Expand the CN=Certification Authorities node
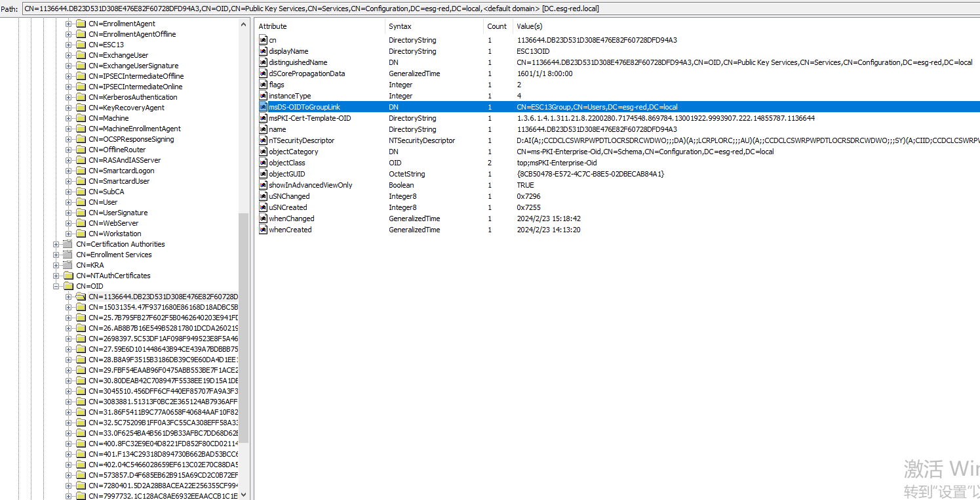 56,244
